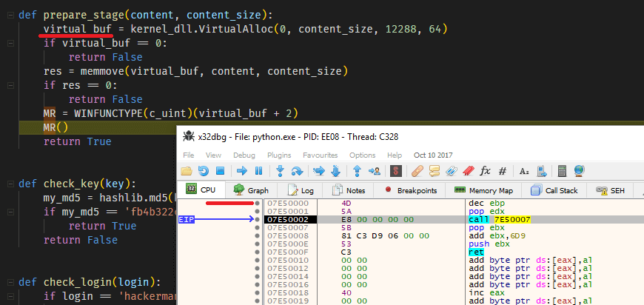Click the highlighted MR() line in editor
Screen dimensions: 644x305
tap(97, 127)
